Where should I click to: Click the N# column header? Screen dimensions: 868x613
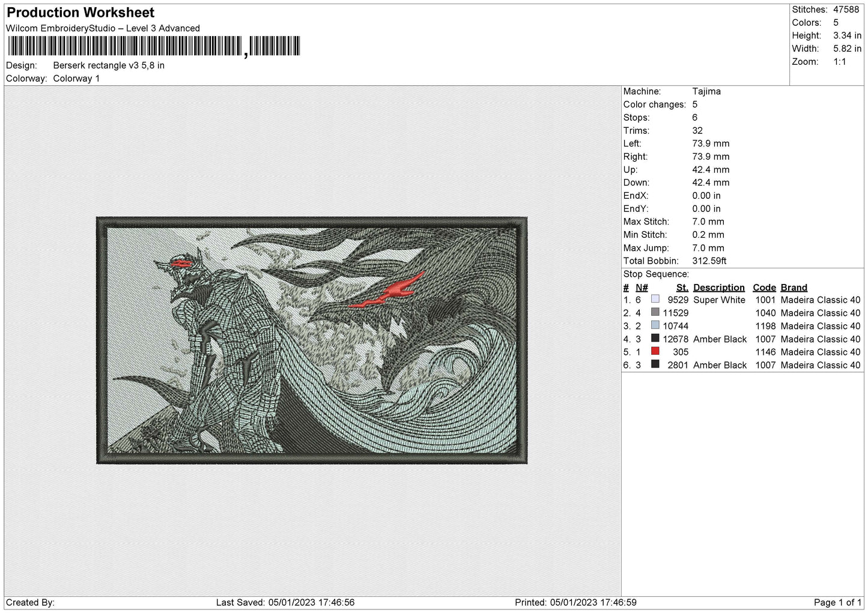[642, 288]
